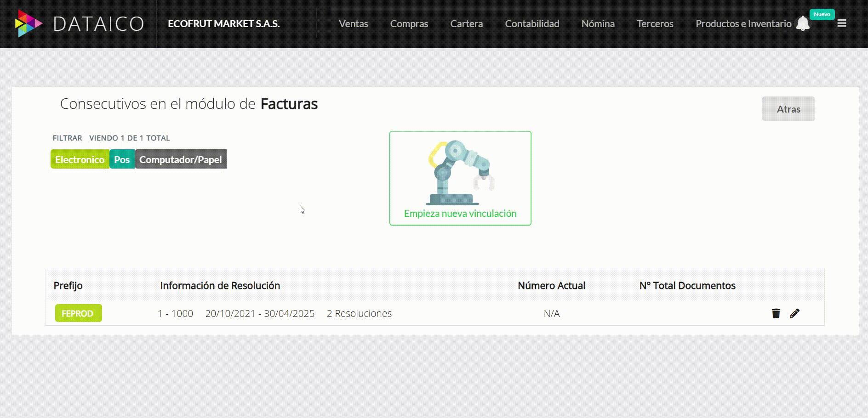
Task: Open the Ventas menu
Action: pyautogui.click(x=353, y=23)
